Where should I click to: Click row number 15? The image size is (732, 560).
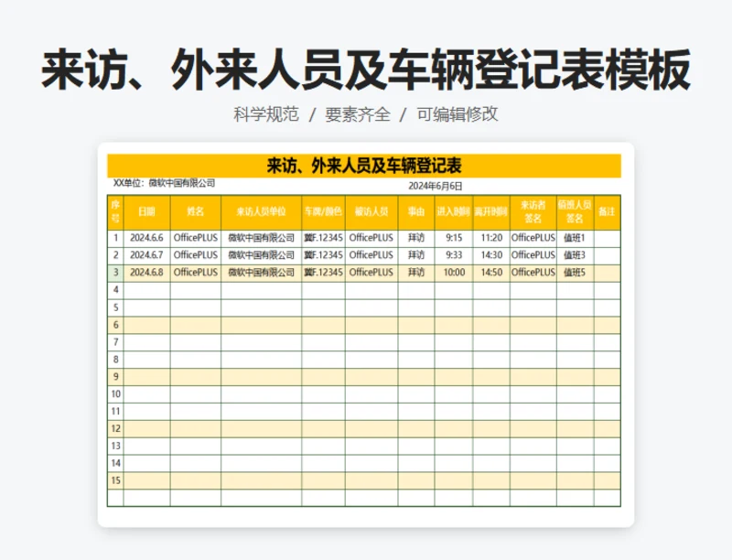coord(116,480)
